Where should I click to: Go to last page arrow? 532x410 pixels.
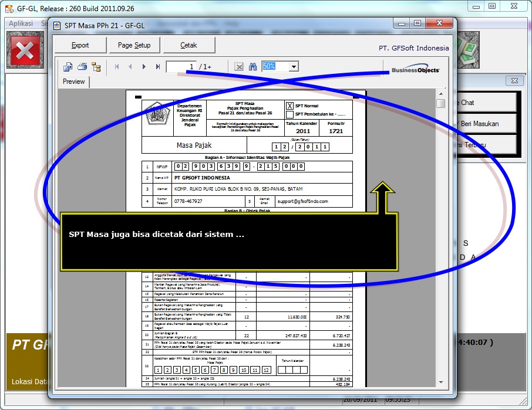point(157,67)
